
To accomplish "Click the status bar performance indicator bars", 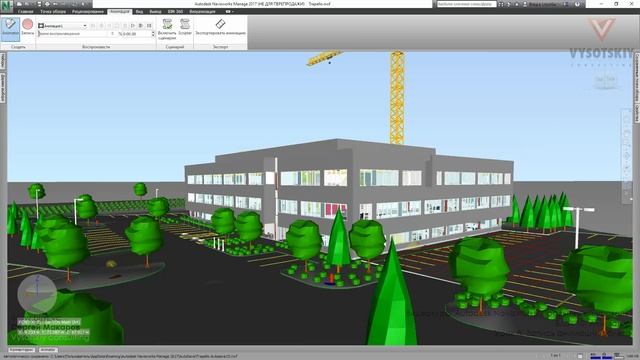I will click(x=608, y=356).
